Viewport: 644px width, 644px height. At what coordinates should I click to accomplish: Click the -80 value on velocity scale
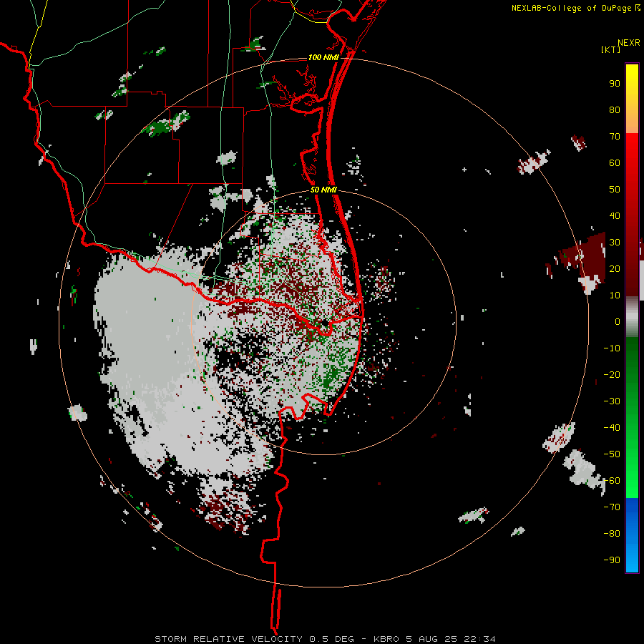[x=612, y=534]
